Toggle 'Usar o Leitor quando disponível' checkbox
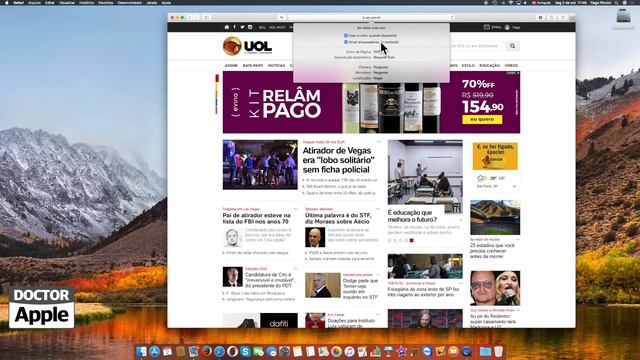640x360 pixels. pos(346,36)
